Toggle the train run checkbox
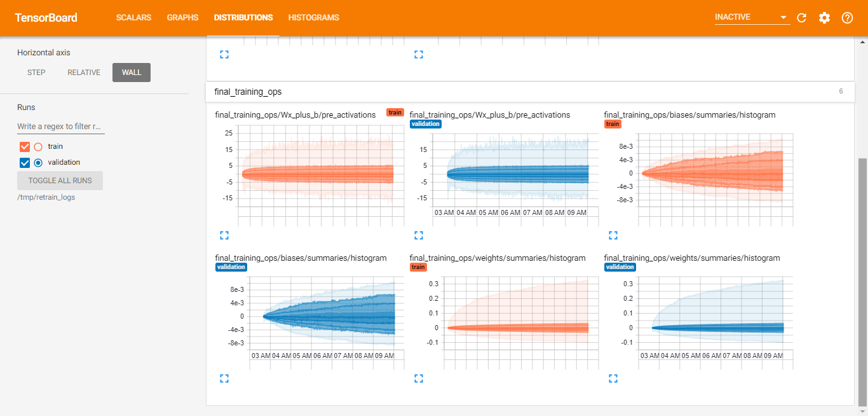868x416 pixels. [x=25, y=146]
